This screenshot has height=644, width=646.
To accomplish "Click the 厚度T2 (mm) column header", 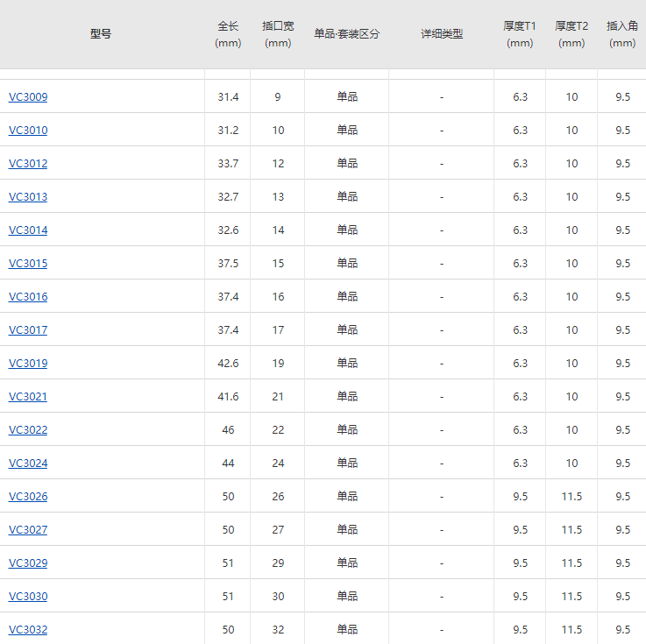I will tap(571, 34).
